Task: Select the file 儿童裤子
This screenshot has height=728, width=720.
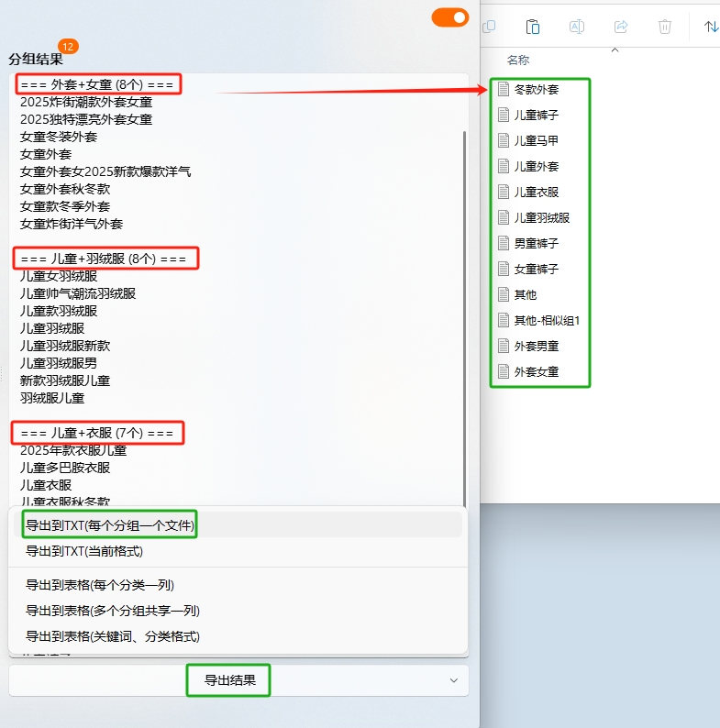Action: (x=537, y=115)
